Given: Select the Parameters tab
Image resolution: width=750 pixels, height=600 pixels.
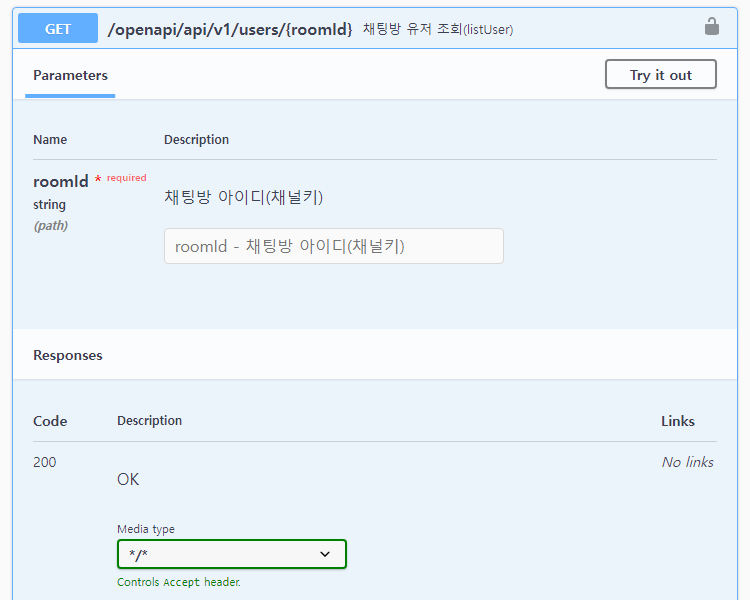Looking at the screenshot, I should [x=70, y=76].
